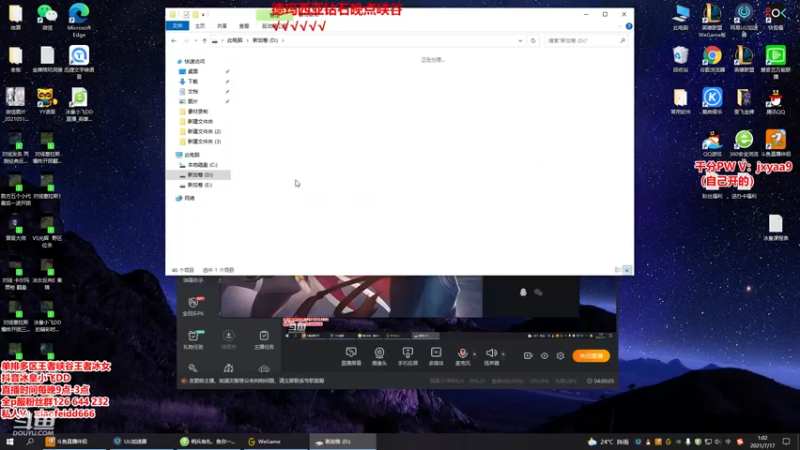Open YY语音 desktop icon
The height and width of the screenshot is (450, 800).
click(x=47, y=101)
